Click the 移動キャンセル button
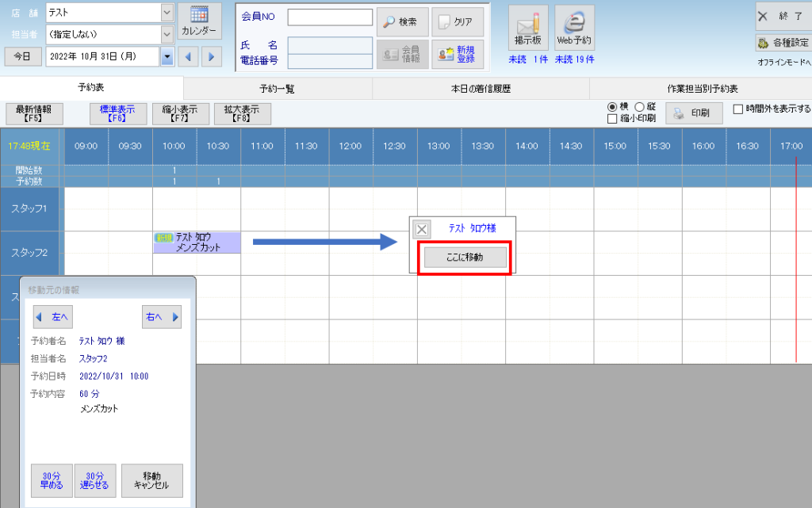Screen dimensions: 812x508 click(151, 480)
